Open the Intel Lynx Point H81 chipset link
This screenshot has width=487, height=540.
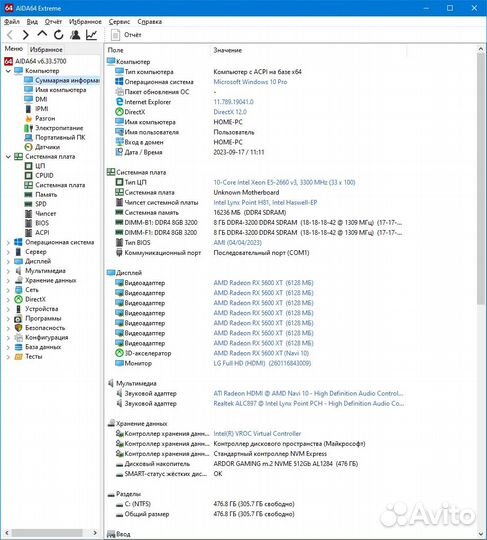[x=265, y=202]
